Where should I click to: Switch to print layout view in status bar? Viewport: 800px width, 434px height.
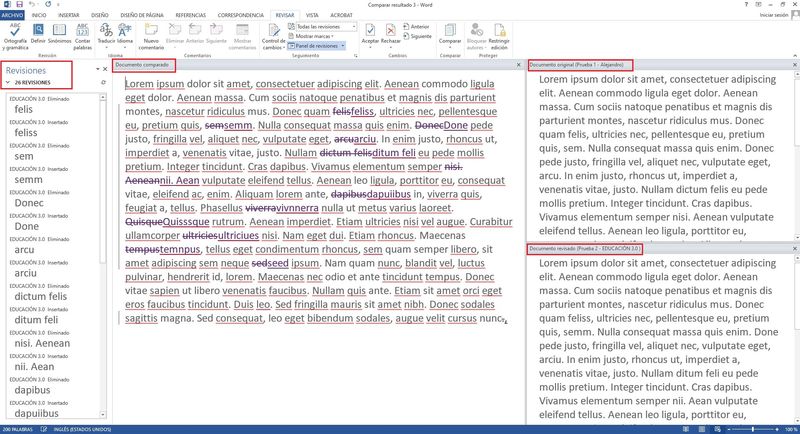tap(702, 429)
